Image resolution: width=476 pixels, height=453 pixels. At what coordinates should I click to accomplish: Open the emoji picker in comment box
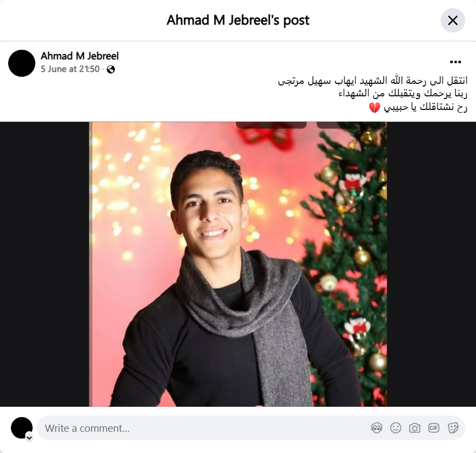395,428
